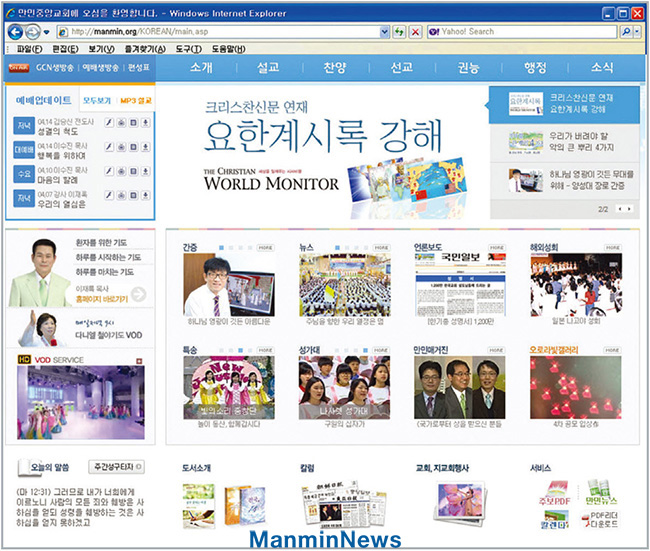Viewport: 650px width, 551px height.
Task: Open the 만민뉴스 service icon
Action: pos(601,493)
